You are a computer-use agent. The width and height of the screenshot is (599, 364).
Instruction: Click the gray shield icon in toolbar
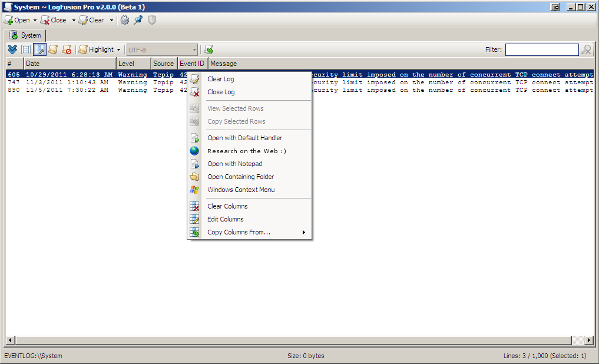152,20
